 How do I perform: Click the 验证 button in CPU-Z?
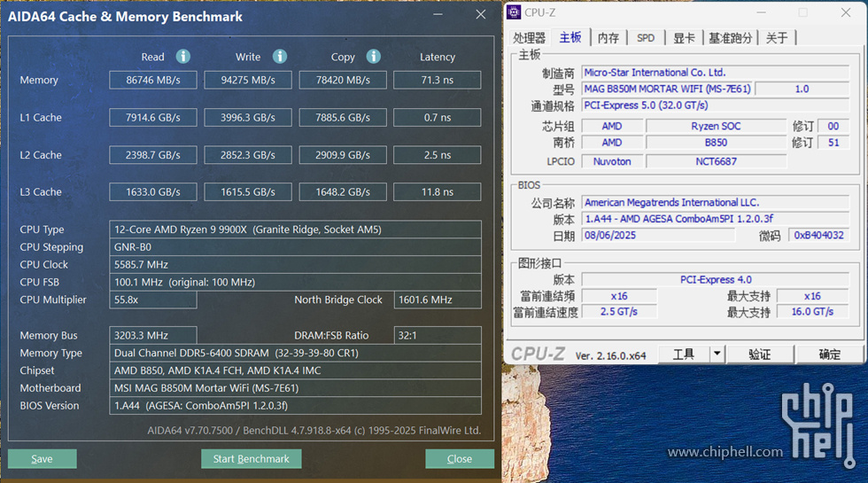pos(760,354)
